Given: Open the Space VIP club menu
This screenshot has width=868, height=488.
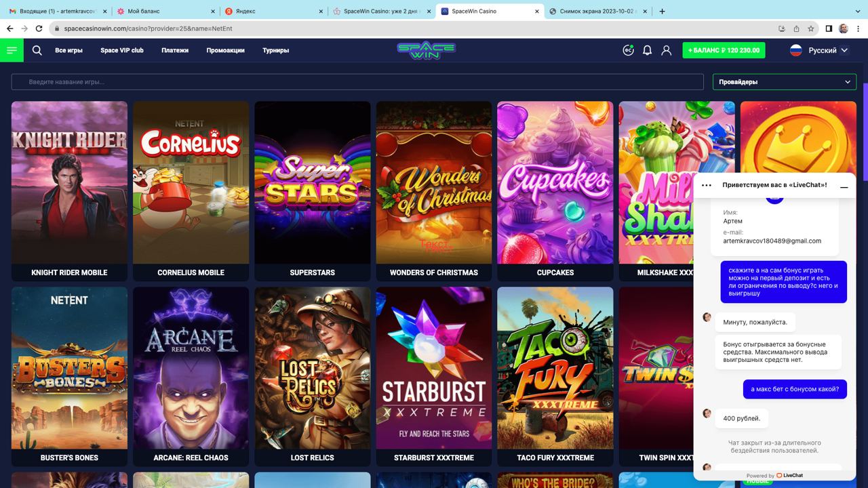Looking at the screenshot, I should point(122,50).
